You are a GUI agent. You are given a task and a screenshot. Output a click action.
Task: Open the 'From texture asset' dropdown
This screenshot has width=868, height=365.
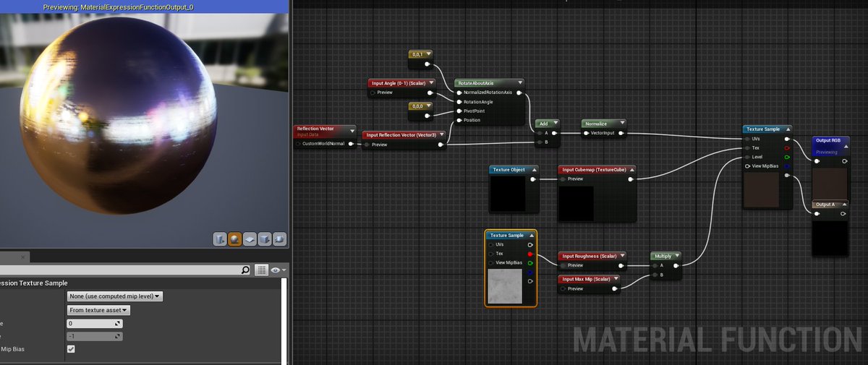pos(99,310)
